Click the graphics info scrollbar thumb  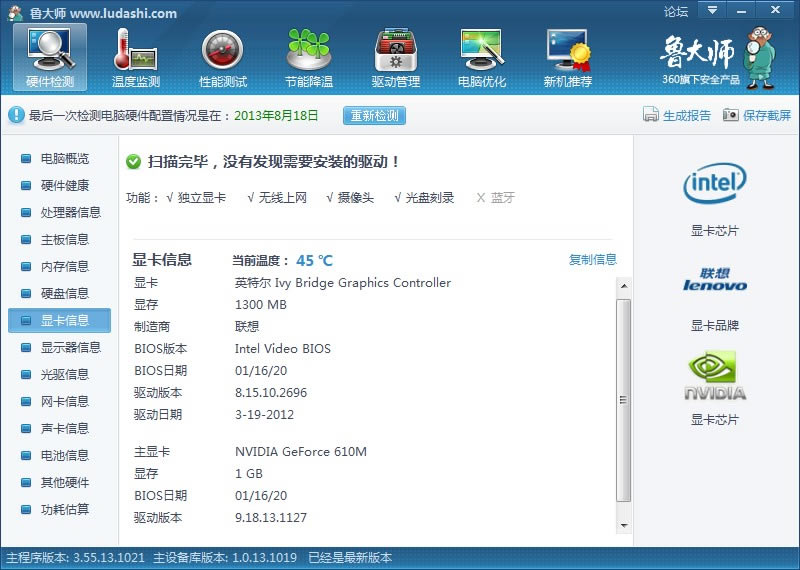623,400
